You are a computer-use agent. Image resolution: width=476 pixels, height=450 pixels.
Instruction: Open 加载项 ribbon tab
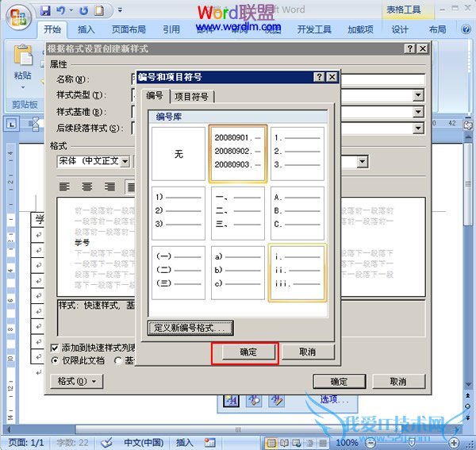[360, 29]
